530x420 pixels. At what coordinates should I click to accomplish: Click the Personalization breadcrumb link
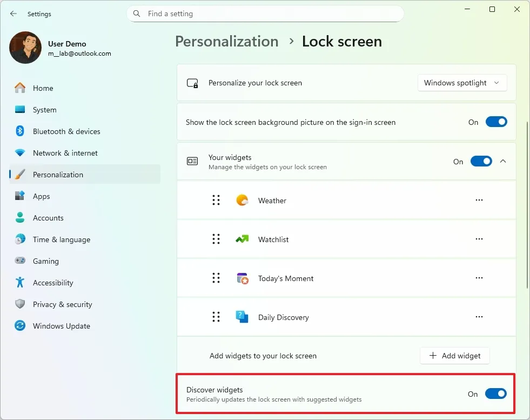[227, 42]
